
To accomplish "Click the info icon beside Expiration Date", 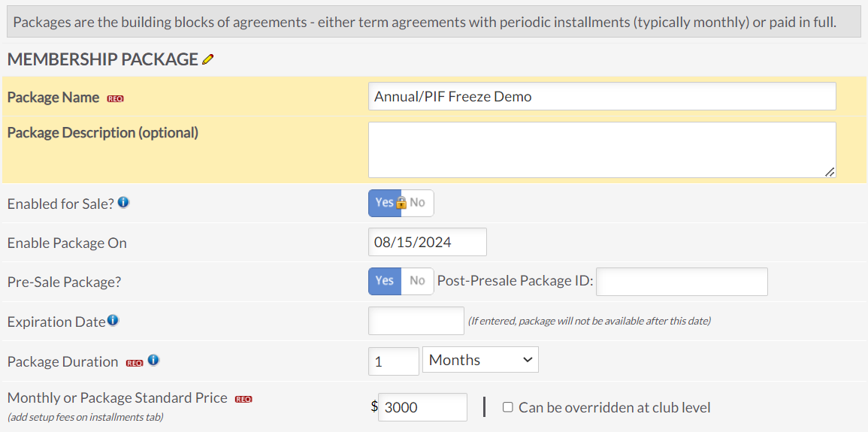I will coord(113,320).
